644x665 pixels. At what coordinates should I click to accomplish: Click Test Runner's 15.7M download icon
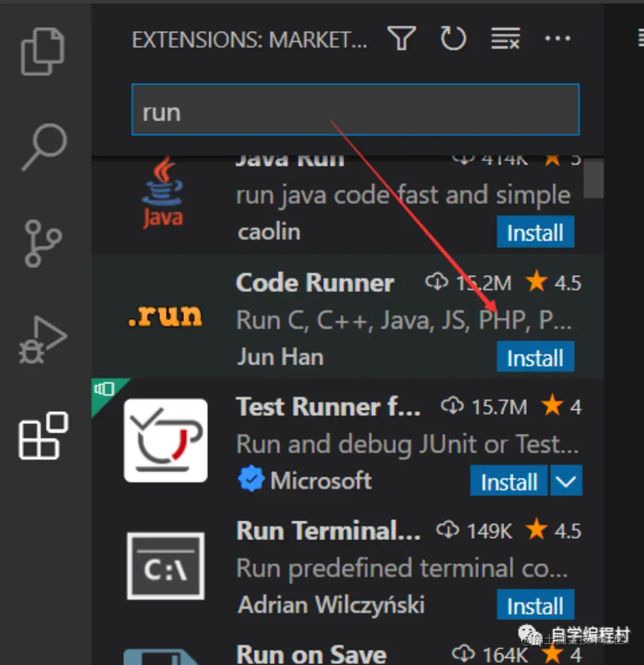tap(452, 406)
